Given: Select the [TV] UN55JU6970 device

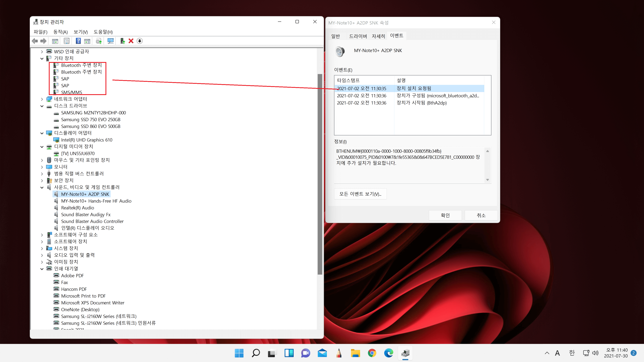Looking at the screenshot, I should [78, 153].
